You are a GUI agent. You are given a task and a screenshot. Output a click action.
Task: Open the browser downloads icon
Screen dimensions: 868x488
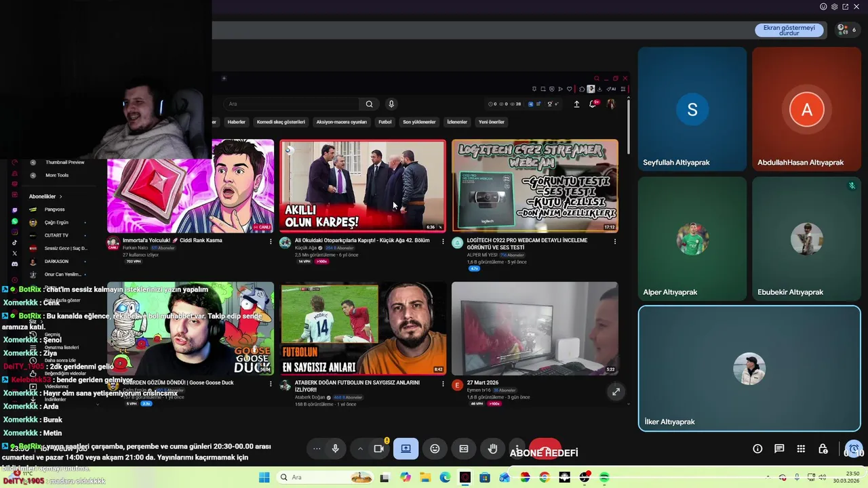pos(599,89)
